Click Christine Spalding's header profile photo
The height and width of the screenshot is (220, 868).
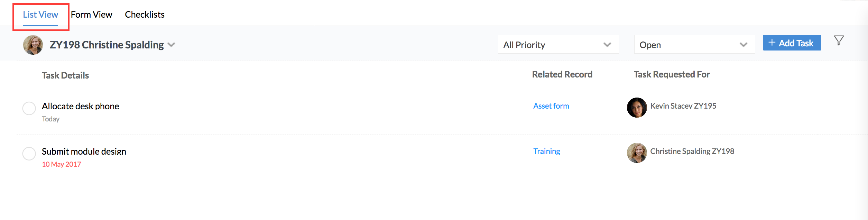pyautogui.click(x=33, y=45)
